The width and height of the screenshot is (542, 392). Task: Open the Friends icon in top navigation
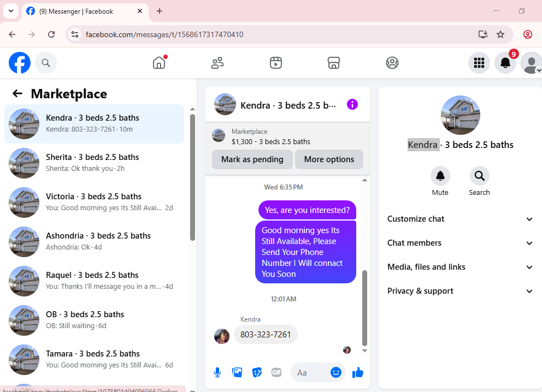click(217, 63)
